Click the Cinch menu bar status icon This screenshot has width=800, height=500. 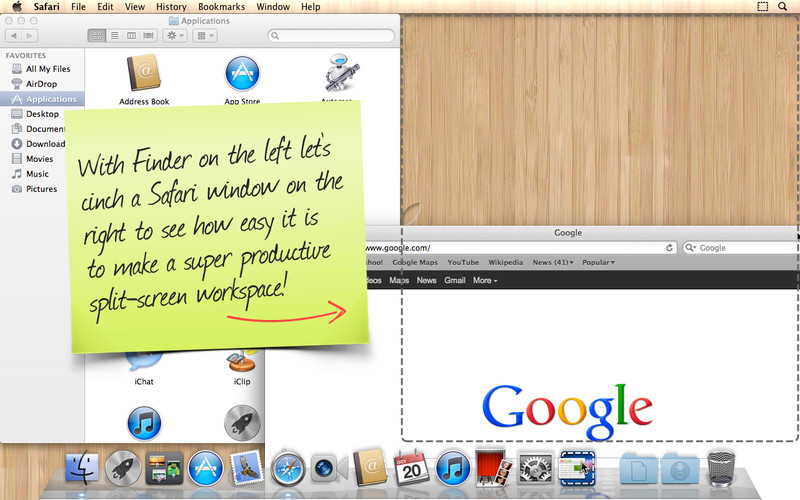(762, 7)
